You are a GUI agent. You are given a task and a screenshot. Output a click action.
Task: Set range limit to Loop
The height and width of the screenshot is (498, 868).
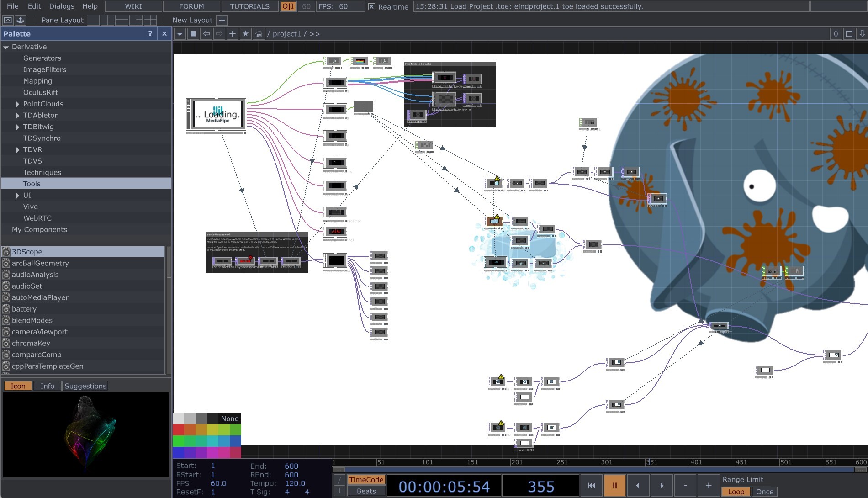click(x=736, y=492)
